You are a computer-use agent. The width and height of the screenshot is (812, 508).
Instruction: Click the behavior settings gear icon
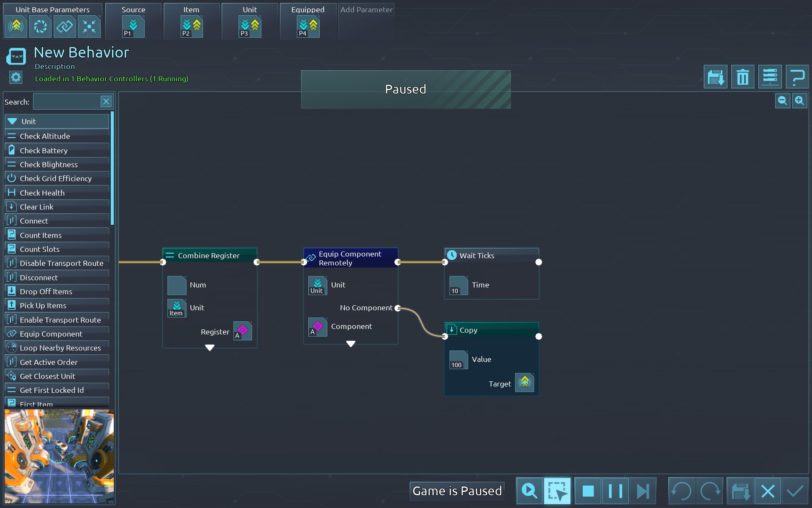click(x=16, y=77)
